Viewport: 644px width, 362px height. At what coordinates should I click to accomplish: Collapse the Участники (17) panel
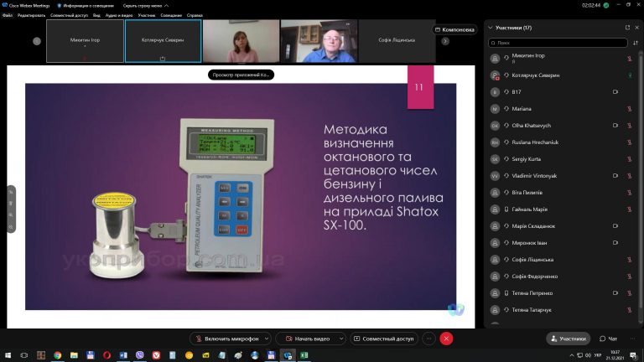[491, 28]
